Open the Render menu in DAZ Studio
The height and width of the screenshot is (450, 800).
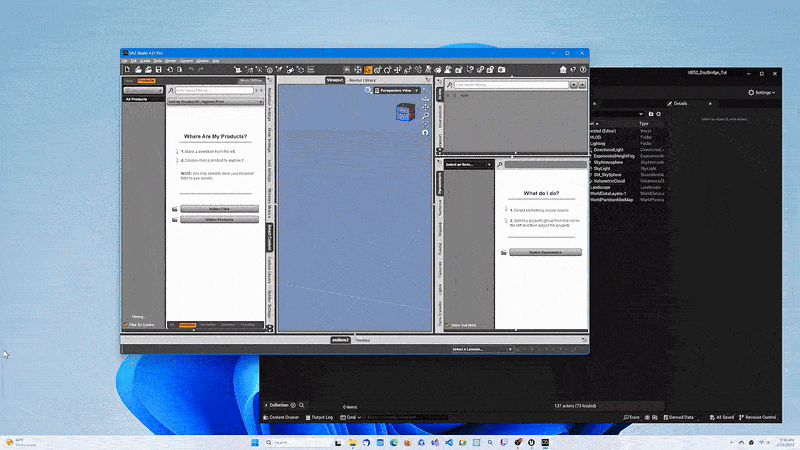coord(170,61)
